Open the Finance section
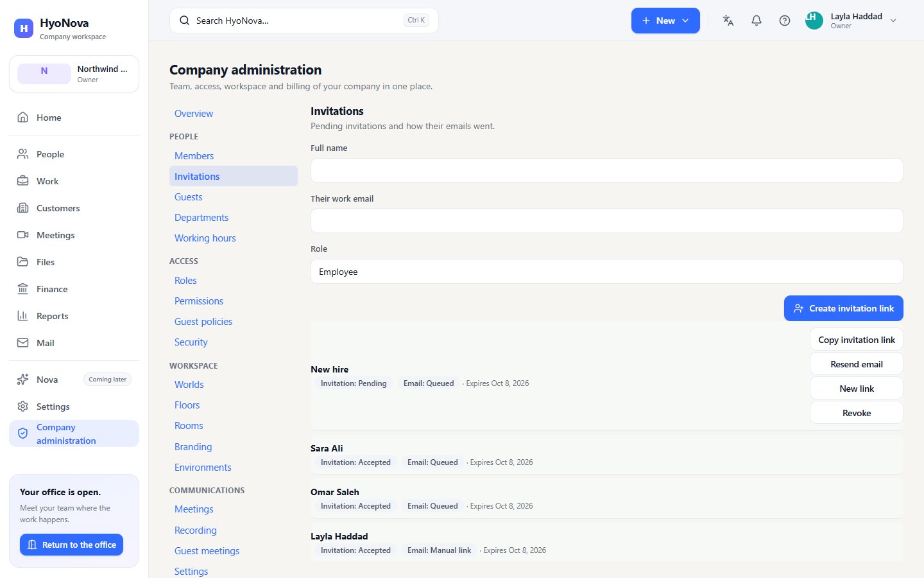 [x=74, y=289]
